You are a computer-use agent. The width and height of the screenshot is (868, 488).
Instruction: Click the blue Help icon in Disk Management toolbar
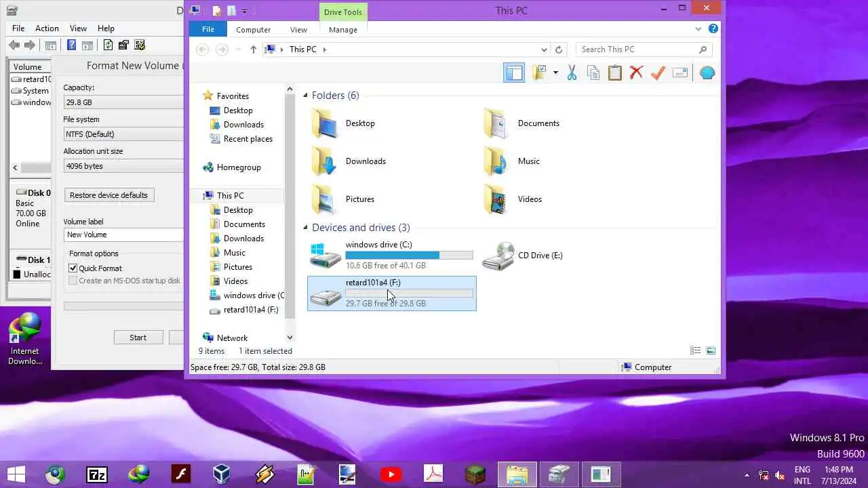72,45
